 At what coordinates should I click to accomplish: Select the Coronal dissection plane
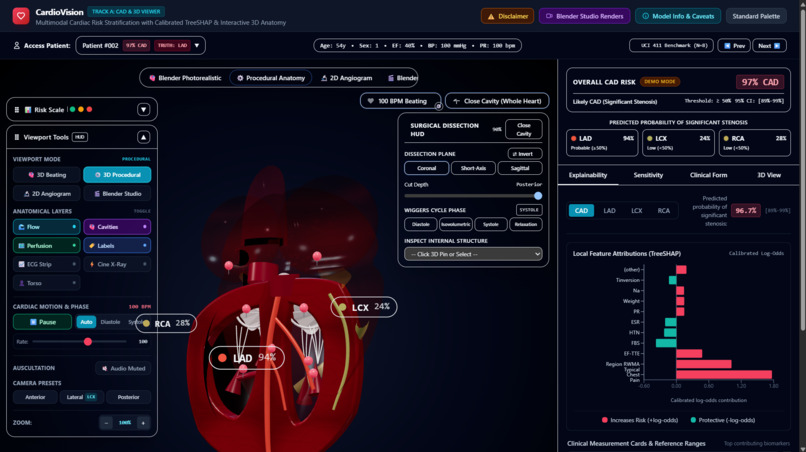(426, 168)
